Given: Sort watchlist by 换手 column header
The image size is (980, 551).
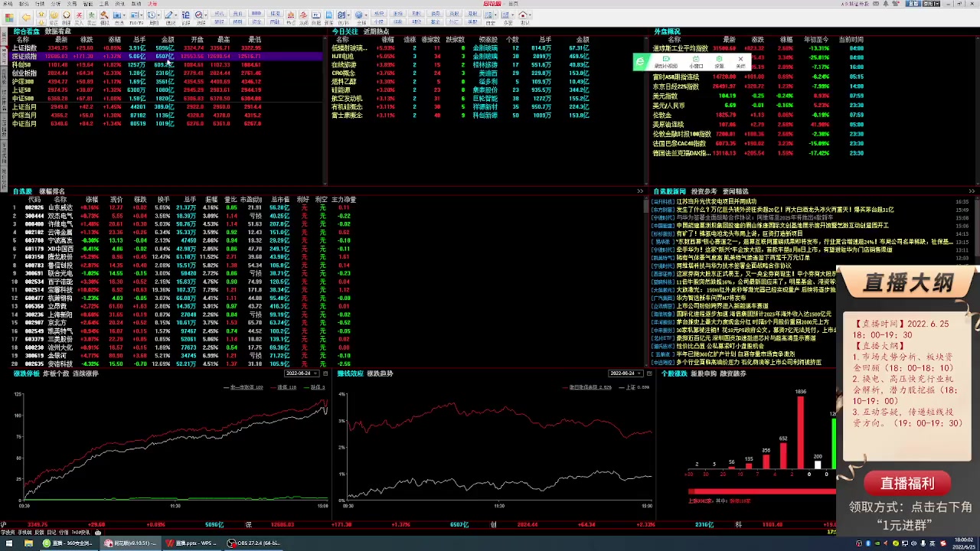Looking at the screenshot, I should (x=163, y=200).
